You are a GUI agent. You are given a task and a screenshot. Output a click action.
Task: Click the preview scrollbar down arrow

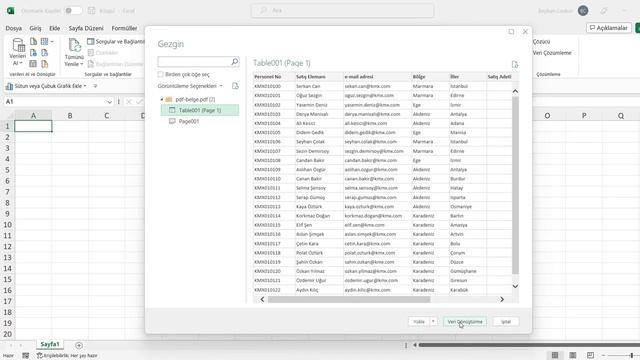(515, 287)
